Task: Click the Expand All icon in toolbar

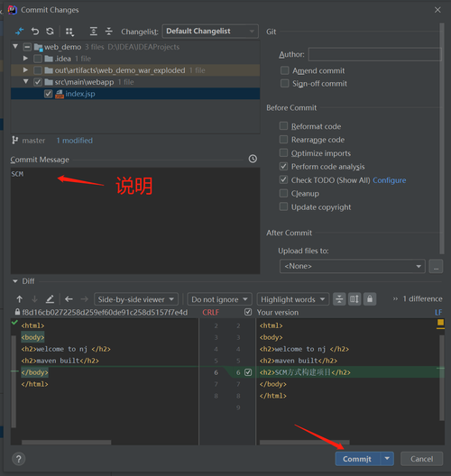Action: click(x=94, y=32)
